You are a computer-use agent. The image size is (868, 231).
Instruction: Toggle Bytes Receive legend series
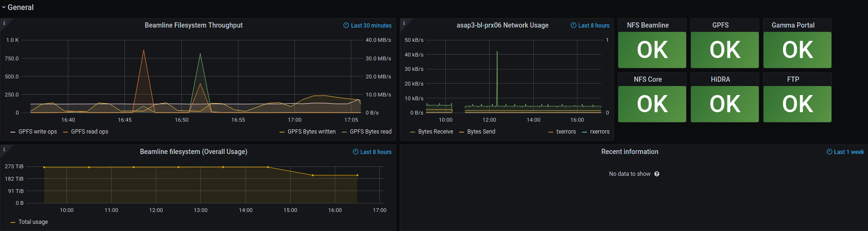(x=435, y=132)
